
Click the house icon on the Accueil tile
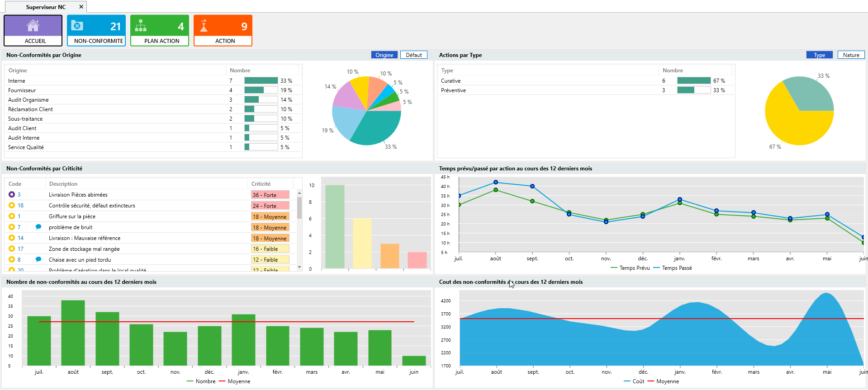point(33,26)
